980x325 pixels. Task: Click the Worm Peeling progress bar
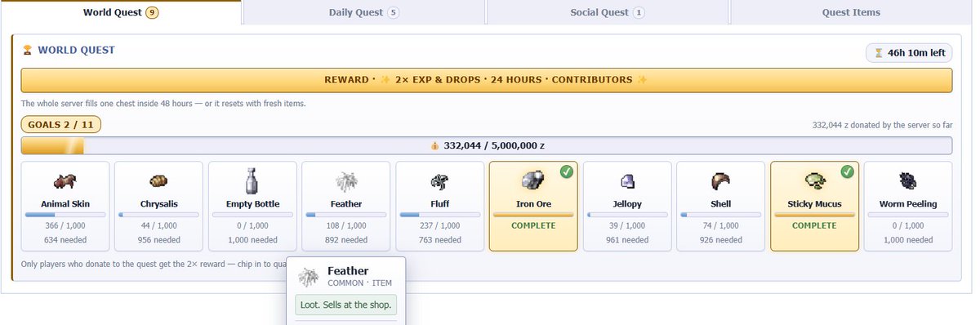click(908, 215)
